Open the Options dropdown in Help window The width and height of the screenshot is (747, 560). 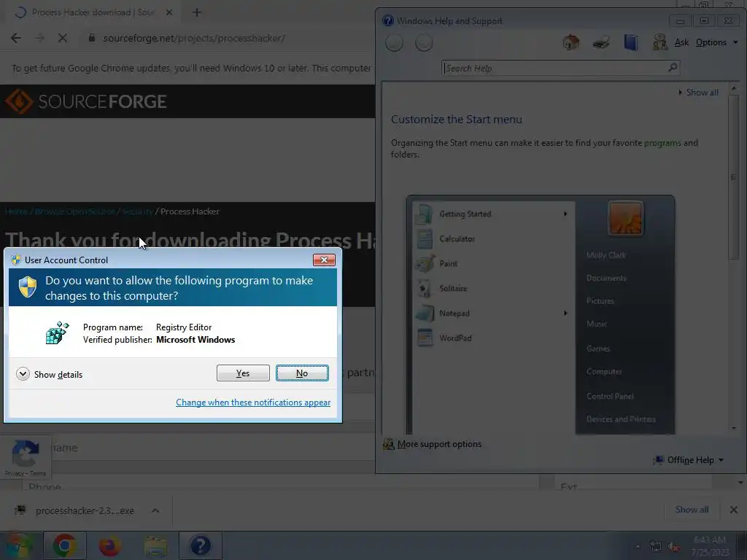tap(716, 42)
